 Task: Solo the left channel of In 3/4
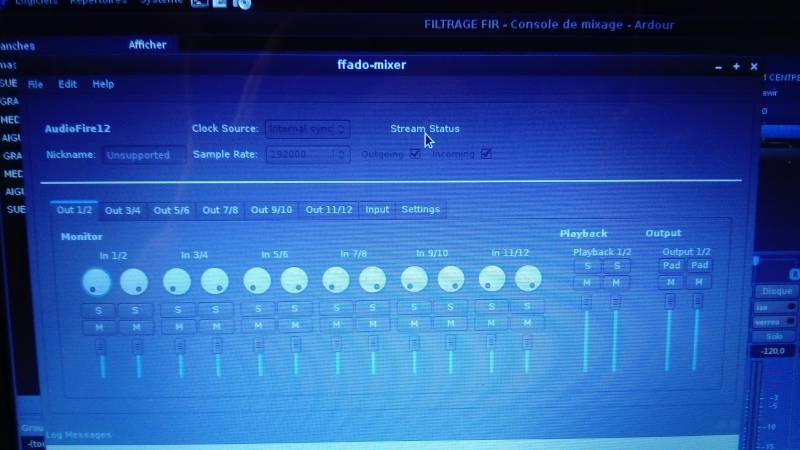(178, 310)
